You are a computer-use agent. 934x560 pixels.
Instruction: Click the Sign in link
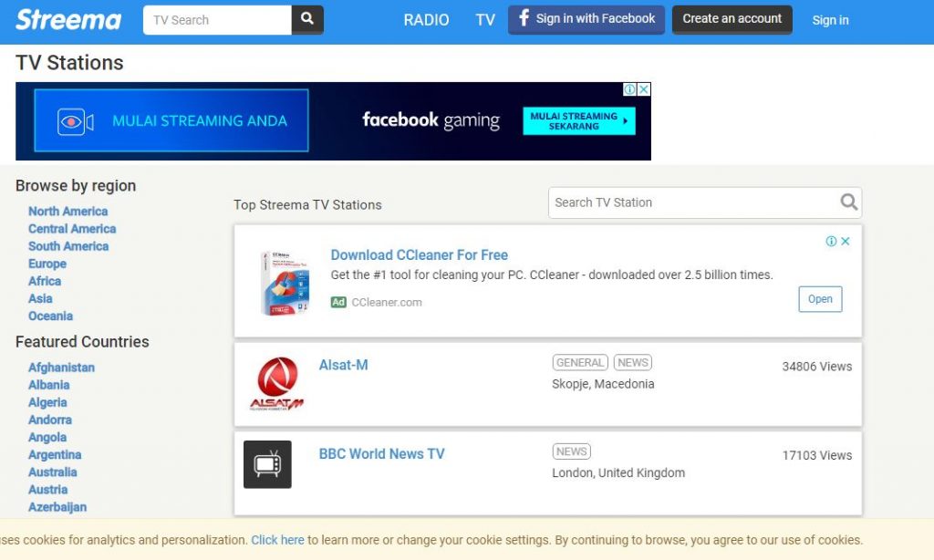click(x=830, y=20)
